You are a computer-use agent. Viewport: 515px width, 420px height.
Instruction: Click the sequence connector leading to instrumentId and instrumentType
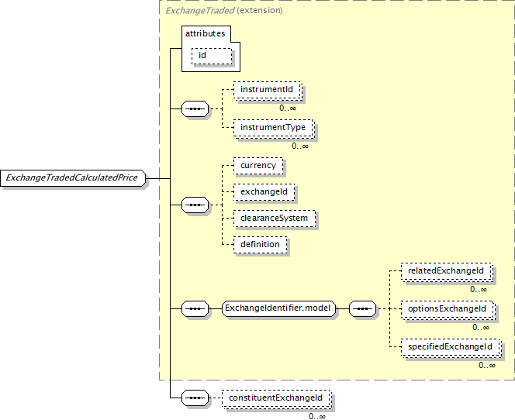(x=194, y=108)
